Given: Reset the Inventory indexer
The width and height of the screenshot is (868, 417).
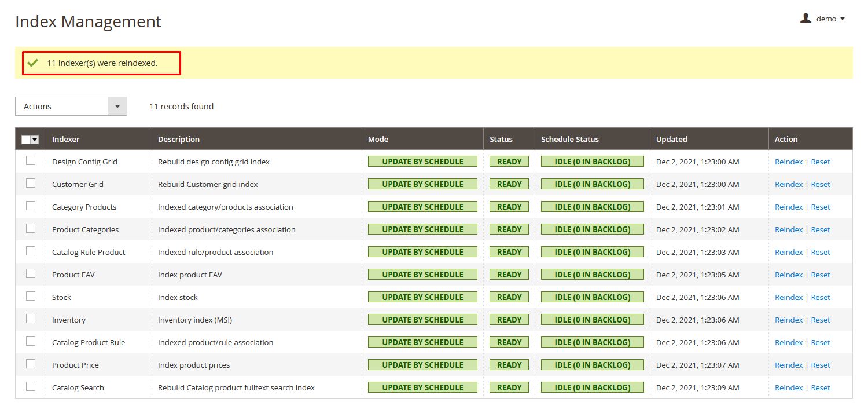Looking at the screenshot, I should pos(820,320).
